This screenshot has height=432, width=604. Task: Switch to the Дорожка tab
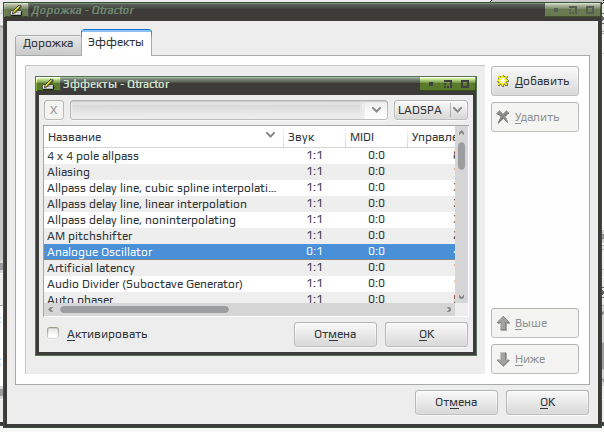coord(48,43)
